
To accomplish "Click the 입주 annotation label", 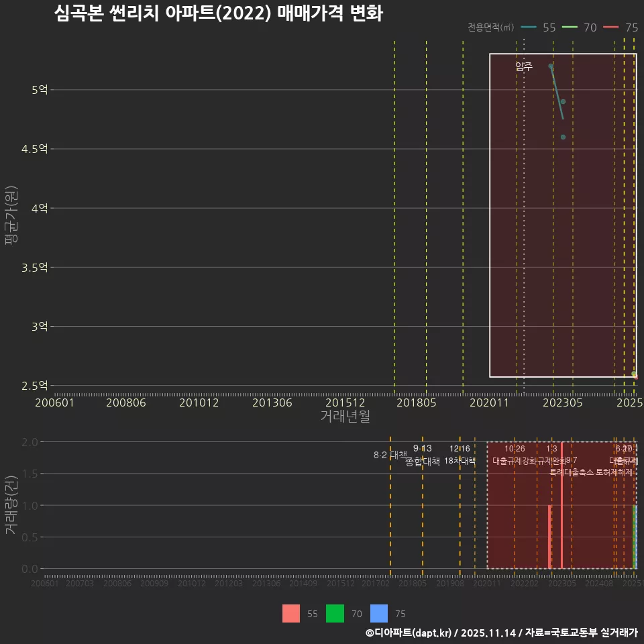I will pyautogui.click(x=524, y=66).
